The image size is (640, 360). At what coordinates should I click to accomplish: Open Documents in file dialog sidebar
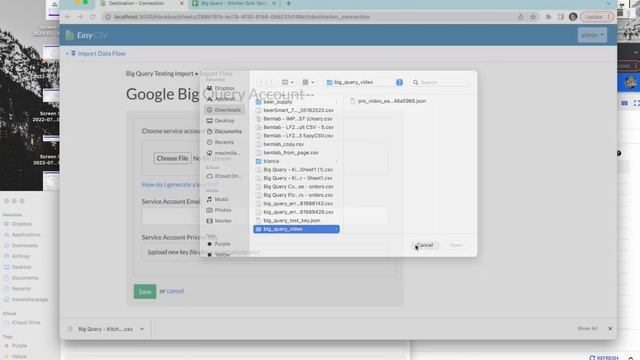[x=224, y=131]
